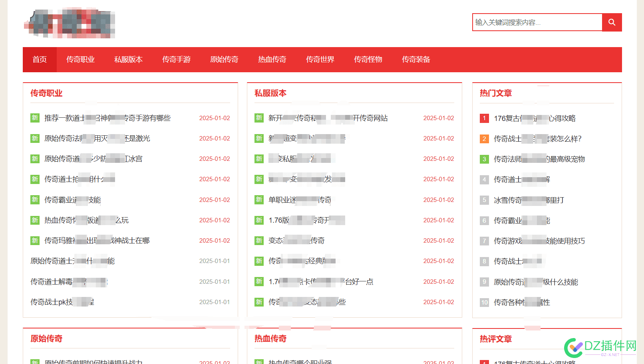Image resolution: width=644 pixels, height=364 pixels.
Task: Open the 传奇世界 navigation item
Action: tap(320, 59)
